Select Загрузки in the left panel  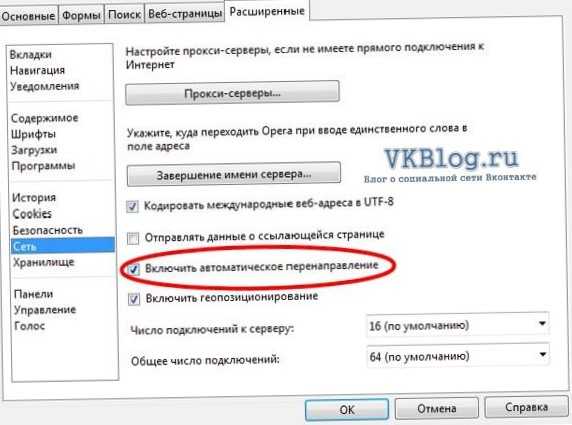coord(34,150)
